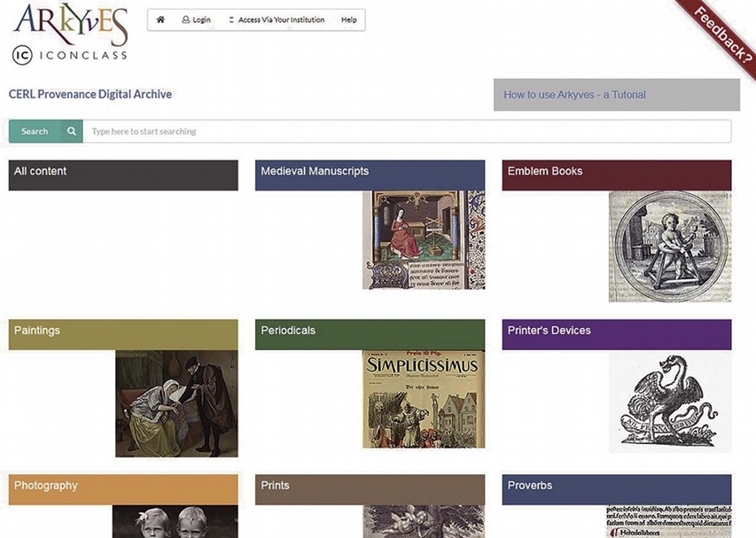Open the Prints category header
756x538 pixels.
[370, 488]
